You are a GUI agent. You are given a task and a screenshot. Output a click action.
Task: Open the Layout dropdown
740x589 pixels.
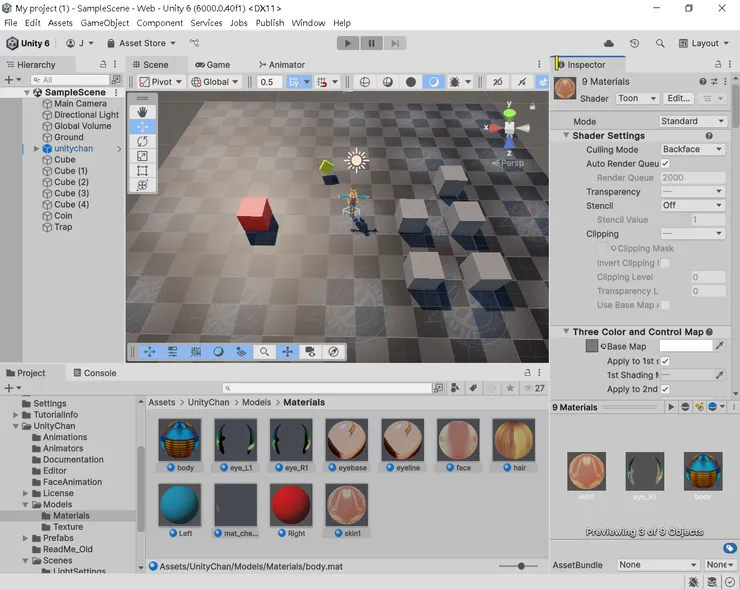click(703, 44)
